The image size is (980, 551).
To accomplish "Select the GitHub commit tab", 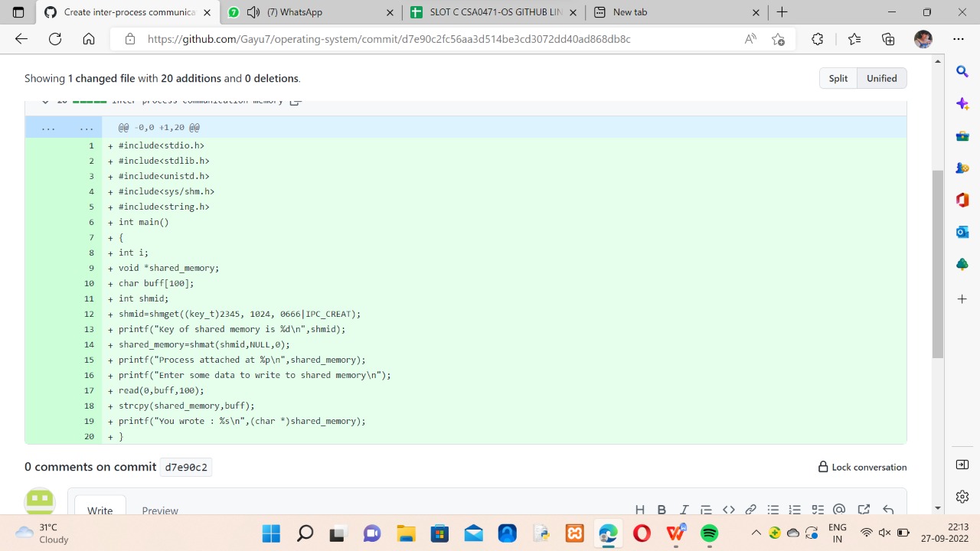I will pyautogui.click(x=128, y=12).
